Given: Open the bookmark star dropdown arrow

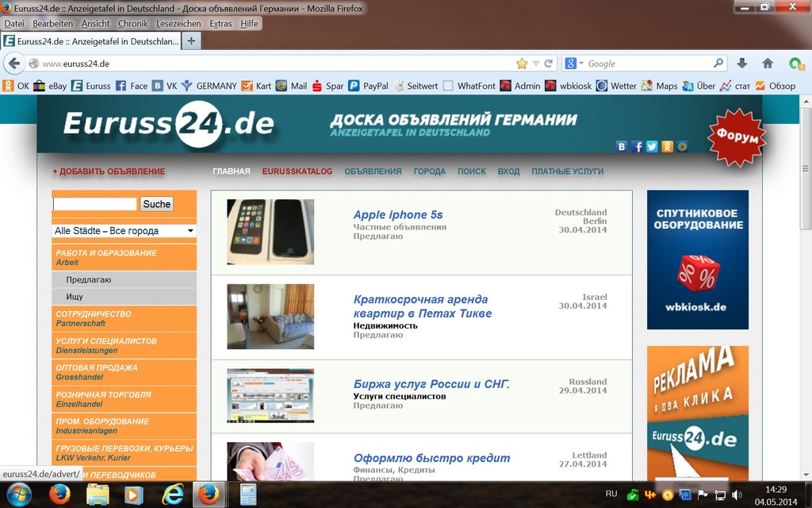Looking at the screenshot, I should pos(536,63).
